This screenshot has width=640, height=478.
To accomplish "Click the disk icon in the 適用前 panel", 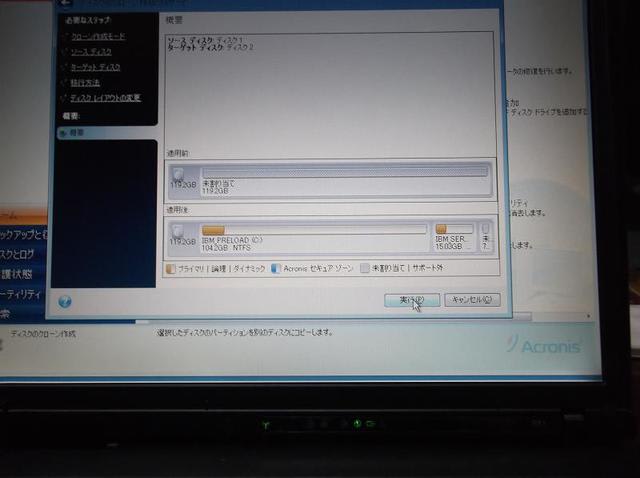I will click(x=178, y=173).
